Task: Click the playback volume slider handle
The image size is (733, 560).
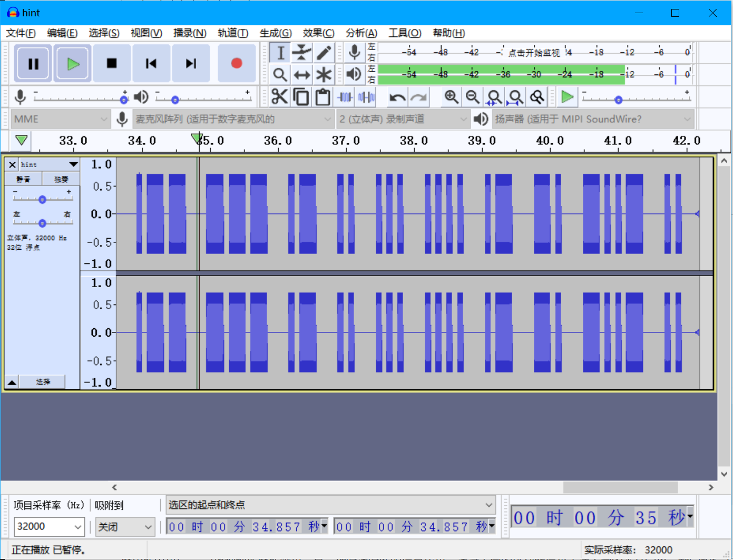Action: click(175, 100)
